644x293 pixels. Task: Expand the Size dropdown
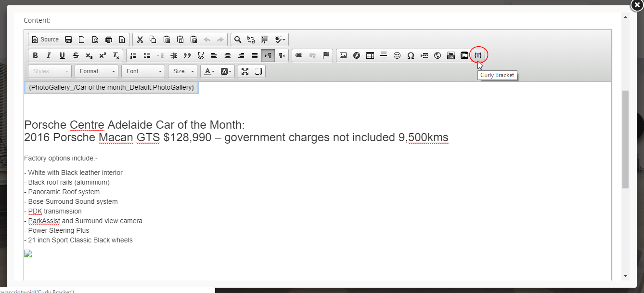tap(182, 71)
